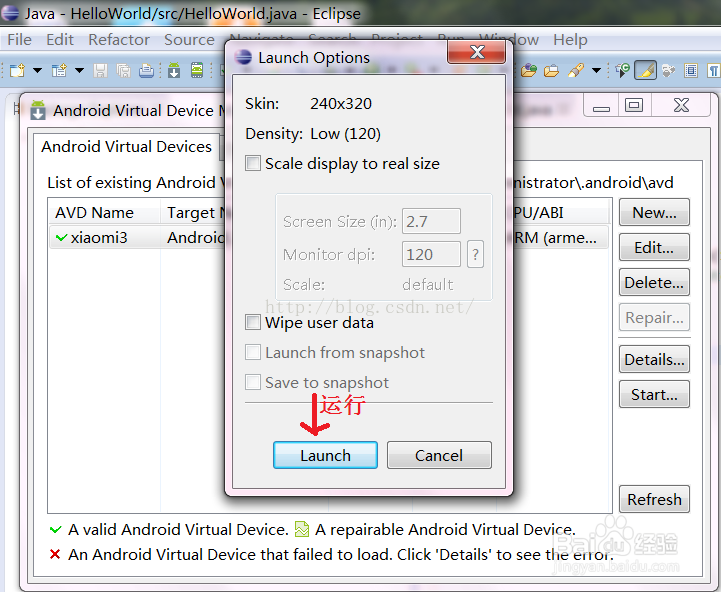Check the Wipe user data checkbox

click(x=252, y=322)
